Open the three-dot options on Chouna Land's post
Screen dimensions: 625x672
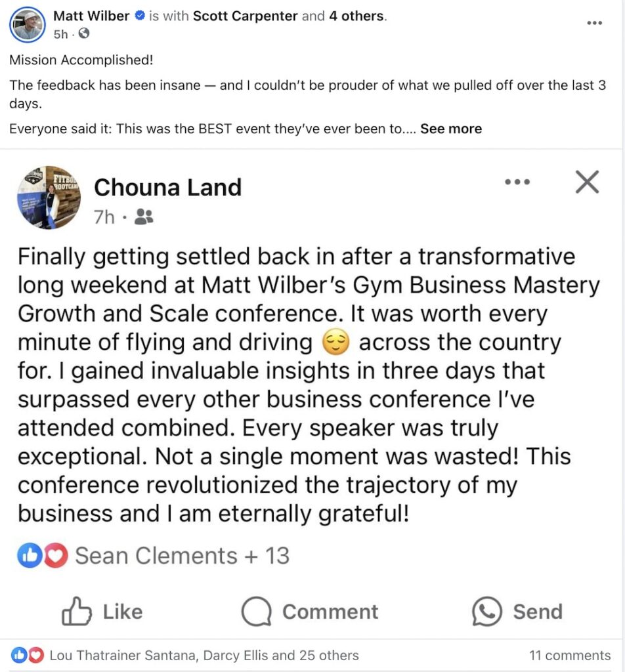click(x=517, y=182)
